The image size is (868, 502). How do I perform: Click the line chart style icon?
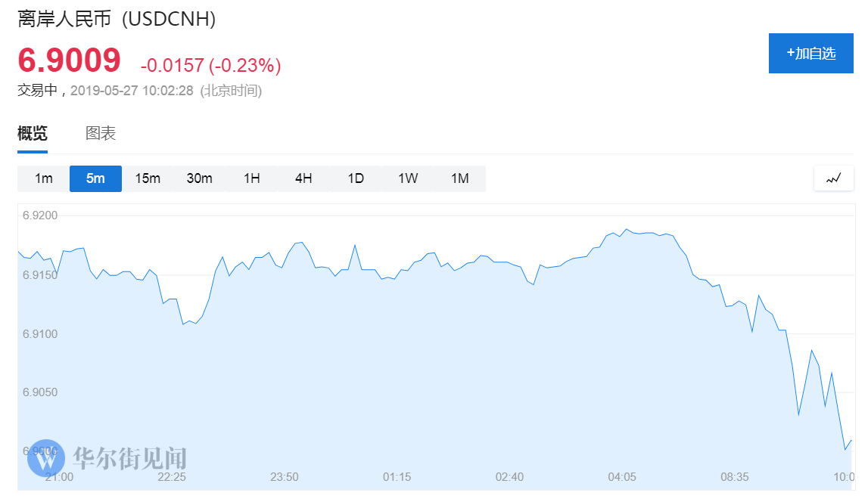point(834,178)
